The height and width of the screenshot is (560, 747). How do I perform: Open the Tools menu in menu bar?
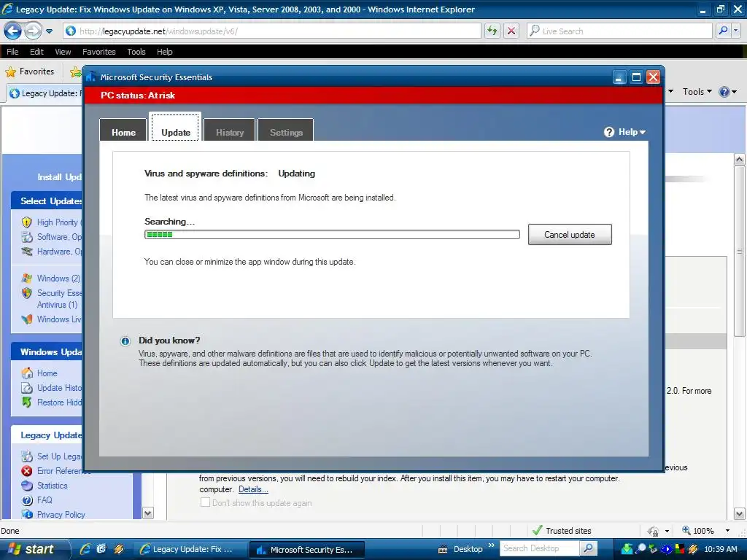tap(136, 52)
